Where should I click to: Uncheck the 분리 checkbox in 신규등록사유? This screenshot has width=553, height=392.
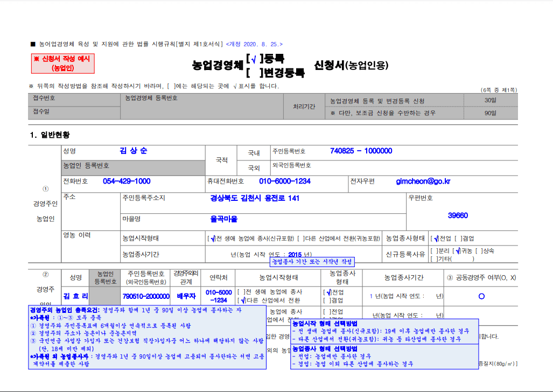(x=434, y=251)
